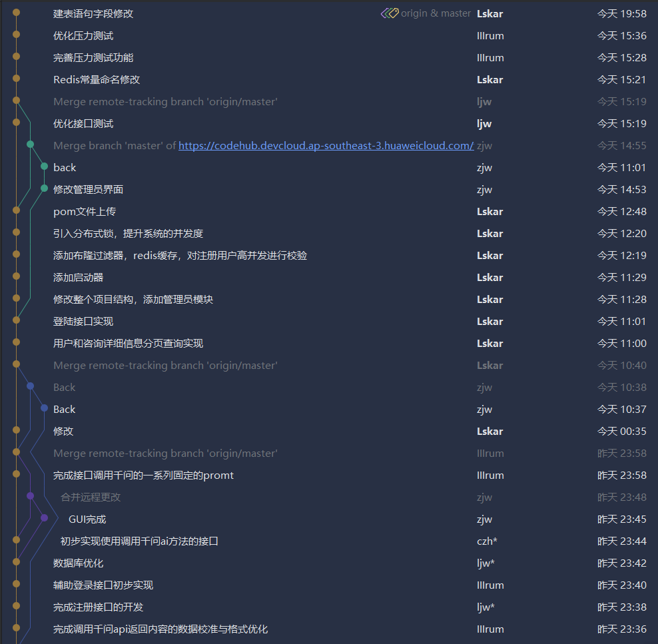Viewport: 658px width, 644px height.
Task: Click the timestamp 昨天 23:36
Action: point(622,629)
